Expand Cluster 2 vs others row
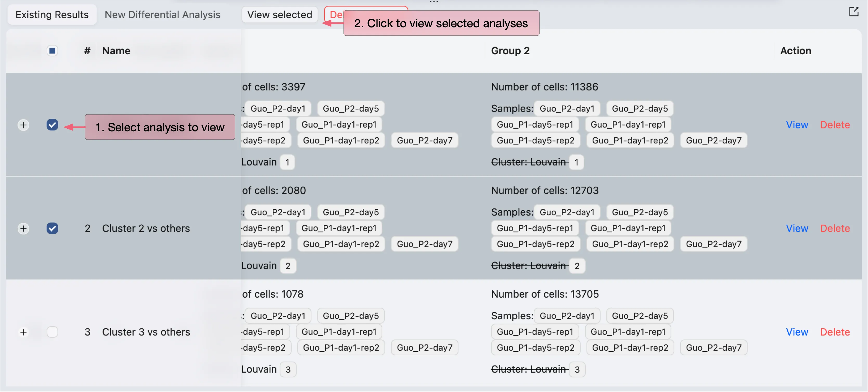The image size is (868, 392). pos(23,229)
